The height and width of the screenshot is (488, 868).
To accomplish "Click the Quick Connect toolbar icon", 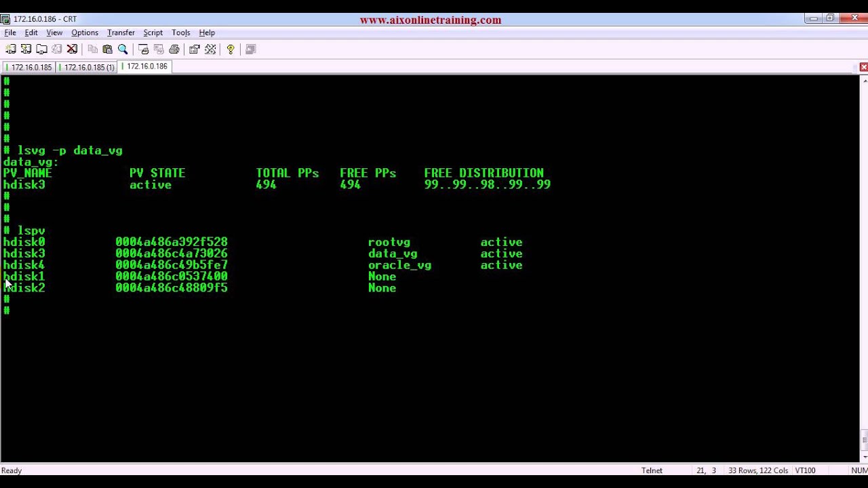I will [26, 49].
